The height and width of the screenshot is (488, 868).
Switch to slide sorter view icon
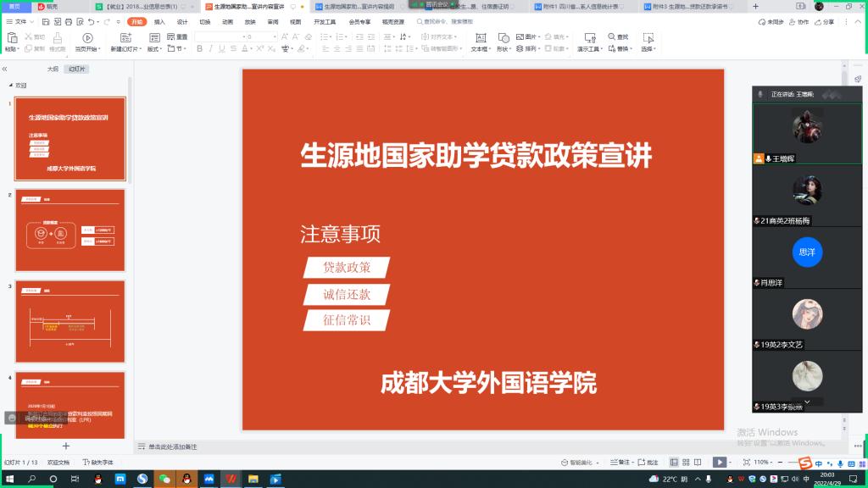(687, 463)
